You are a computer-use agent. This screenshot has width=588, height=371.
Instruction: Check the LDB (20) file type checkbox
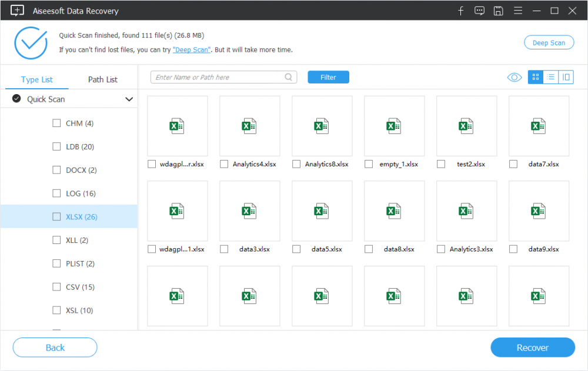coord(56,146)
